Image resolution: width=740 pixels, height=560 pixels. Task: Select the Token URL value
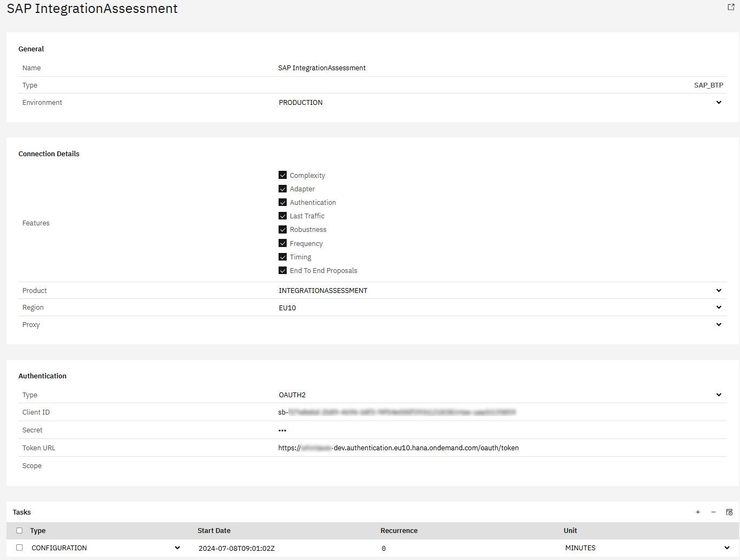[398, 448]
